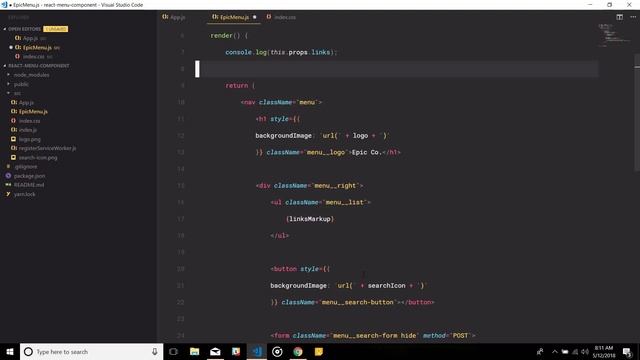Open search-icon.png in the explorer

(38, 158)
